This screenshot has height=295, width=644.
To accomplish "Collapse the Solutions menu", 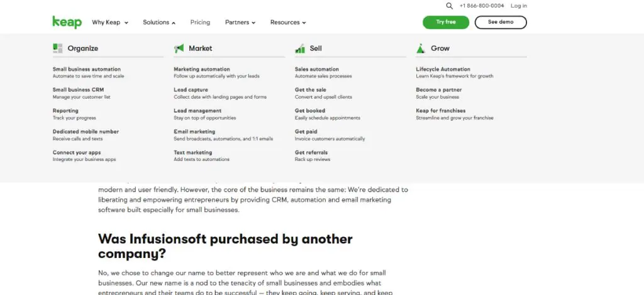I will 159,23.
